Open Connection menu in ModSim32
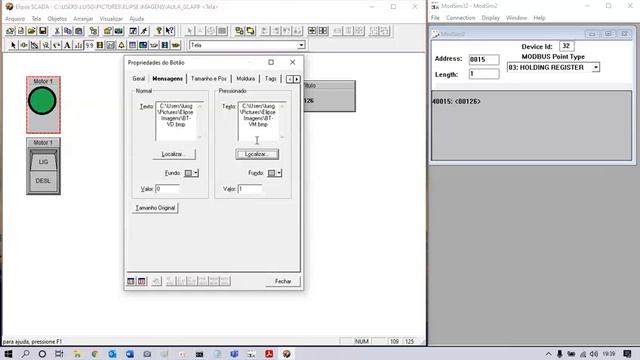 [x=460, y=18]
